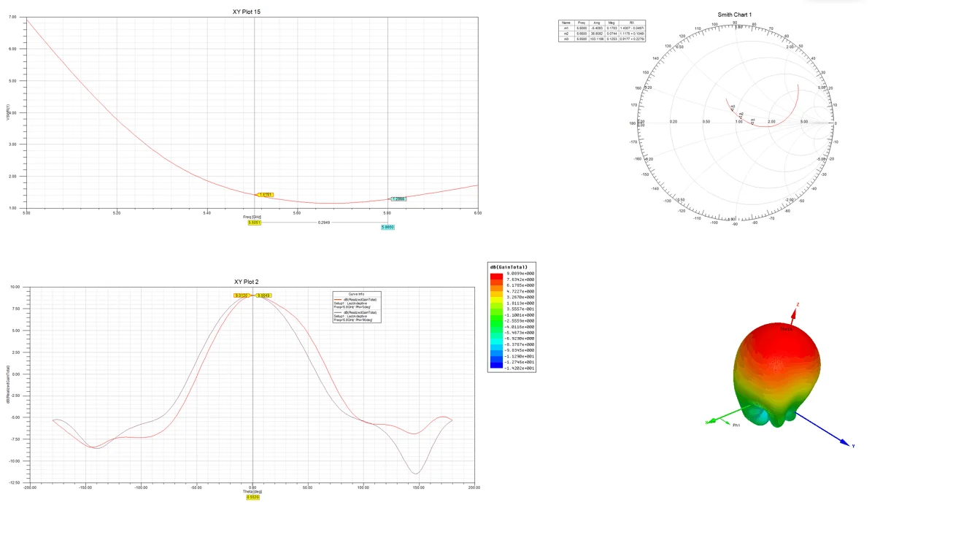Select the yellow 5.5051 frequency marker label
The image size is (980, 540).
[254, 223]
